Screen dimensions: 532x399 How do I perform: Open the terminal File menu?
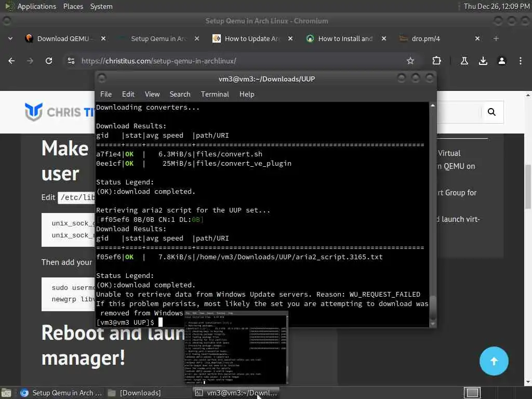click(x=106, y=95)
